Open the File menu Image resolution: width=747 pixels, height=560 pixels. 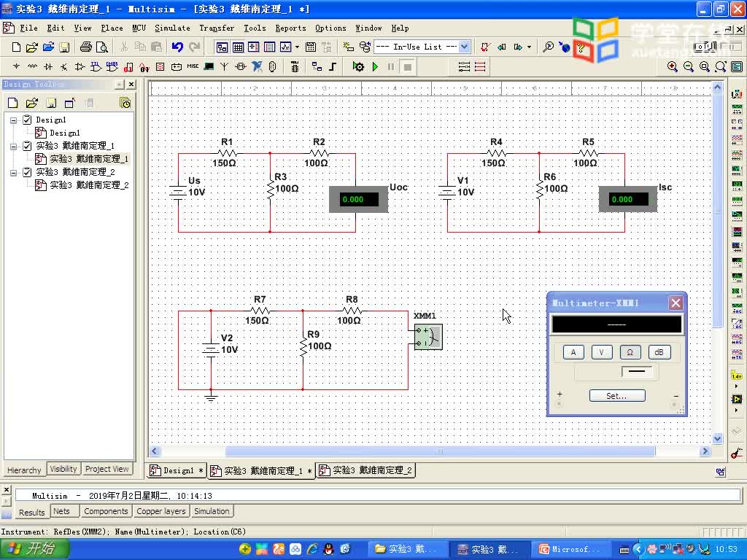click(x=28, y=28)
